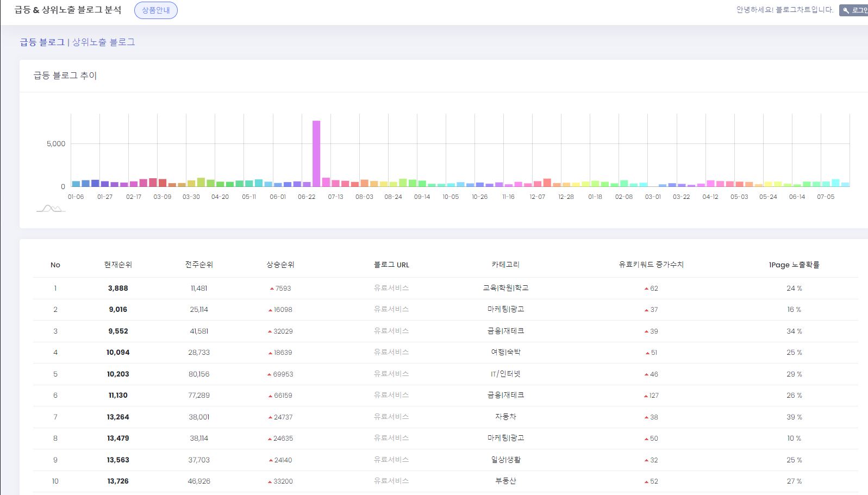This screenshot has height=495, width=868.
Task: Click the 로그인 key icon button
Action: coord(854,10)
